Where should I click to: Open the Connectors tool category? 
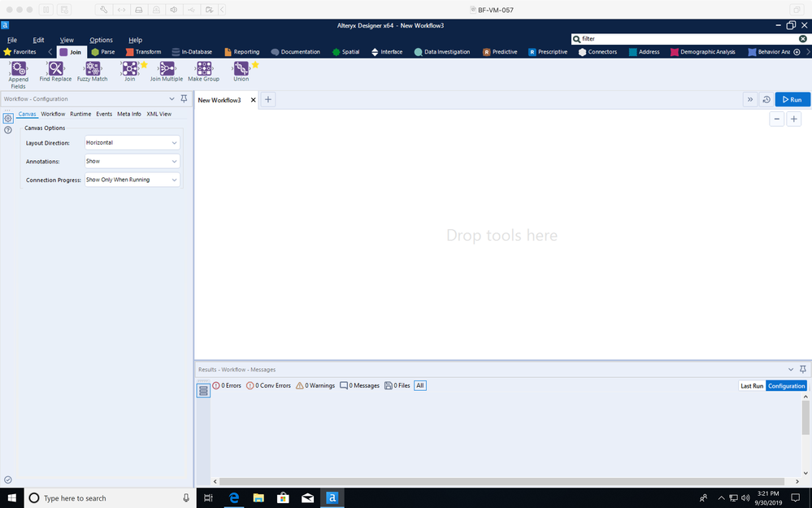point(598,52)
